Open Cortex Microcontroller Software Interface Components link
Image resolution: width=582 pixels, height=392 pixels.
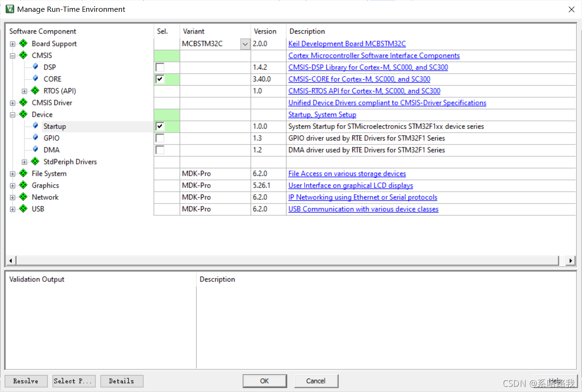374,55
